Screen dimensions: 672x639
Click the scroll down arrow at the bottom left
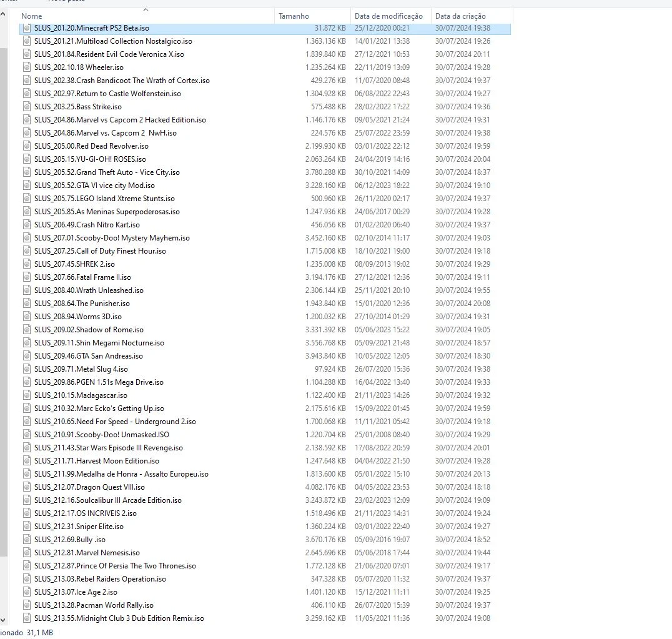[3, 620]
